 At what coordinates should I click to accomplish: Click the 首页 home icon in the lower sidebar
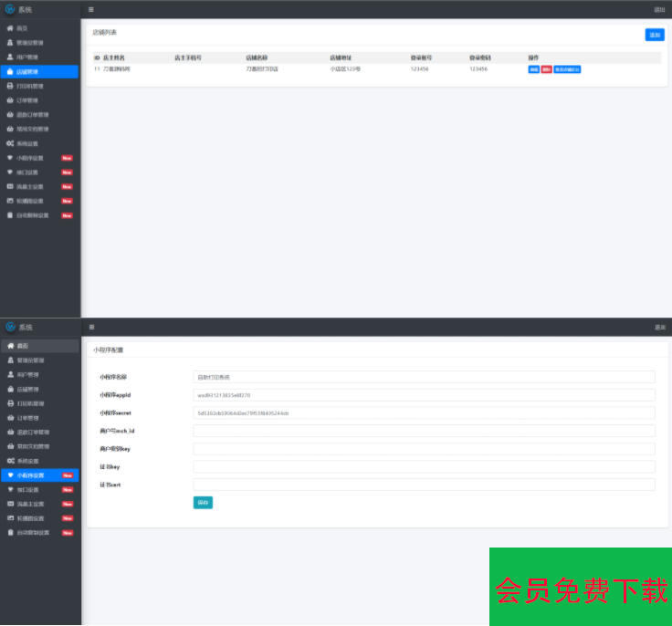click(10, 346)
